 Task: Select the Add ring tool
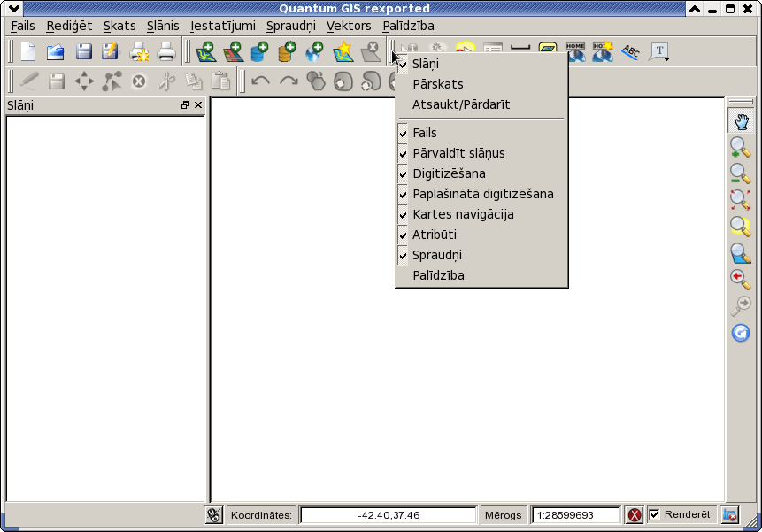(343, 81)
